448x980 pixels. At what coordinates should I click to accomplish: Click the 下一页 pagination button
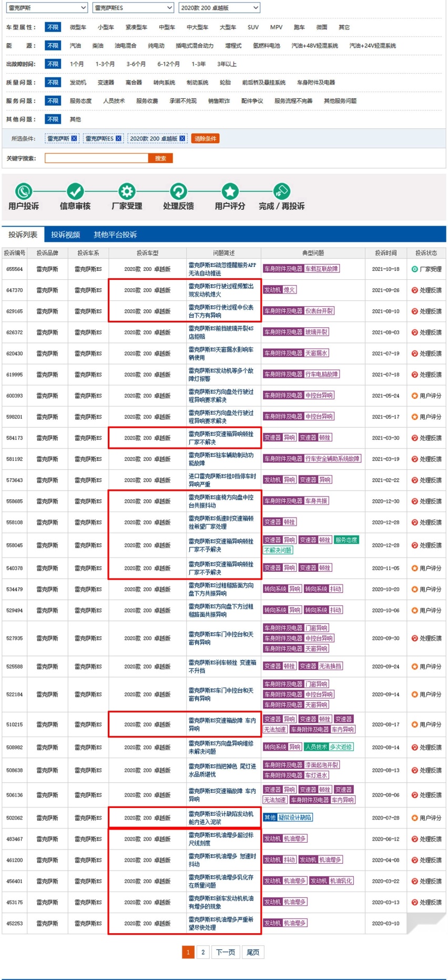pos(226,952)
